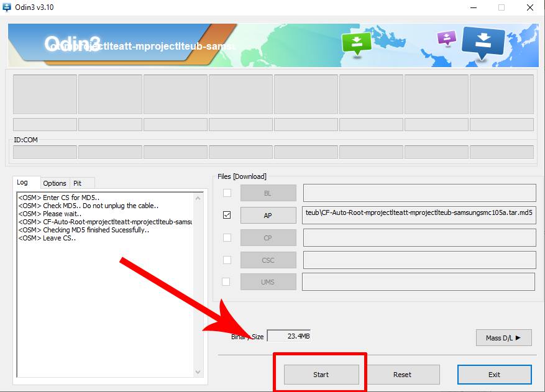This screenshot has width=545, height=392.
Task: Click the CSC file browse button
Action: [x=268, y=260]
